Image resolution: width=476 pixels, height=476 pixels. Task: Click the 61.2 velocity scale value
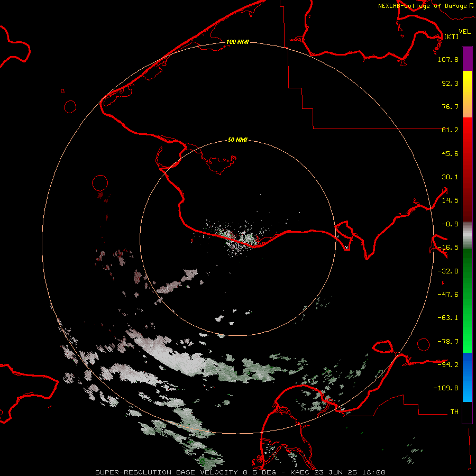coord(450,130)
